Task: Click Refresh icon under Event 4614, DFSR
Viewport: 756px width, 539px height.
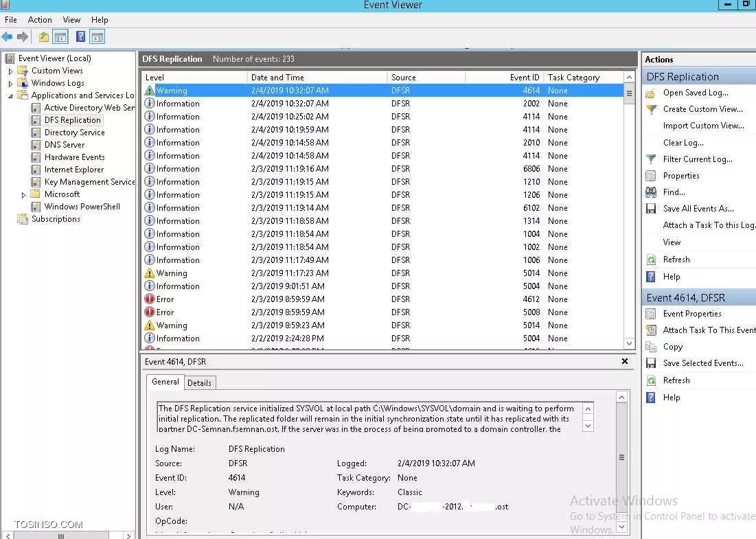Action: [x=651, y=380]
